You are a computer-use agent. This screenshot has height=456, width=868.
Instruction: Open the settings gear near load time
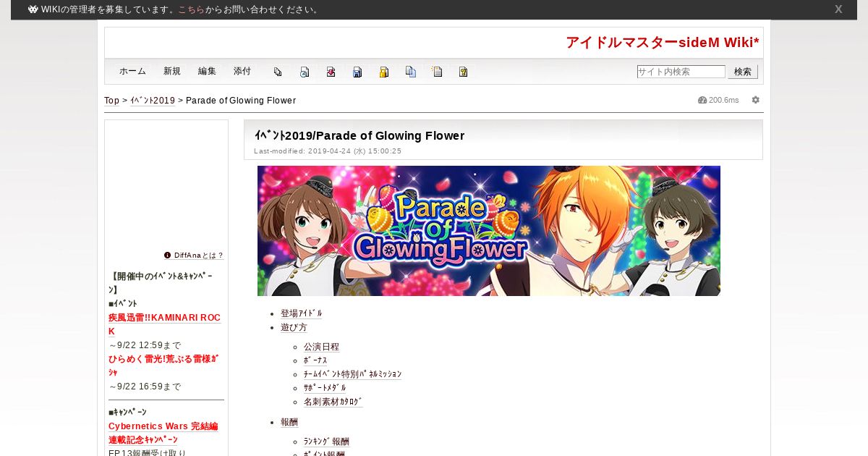point(756,100)
